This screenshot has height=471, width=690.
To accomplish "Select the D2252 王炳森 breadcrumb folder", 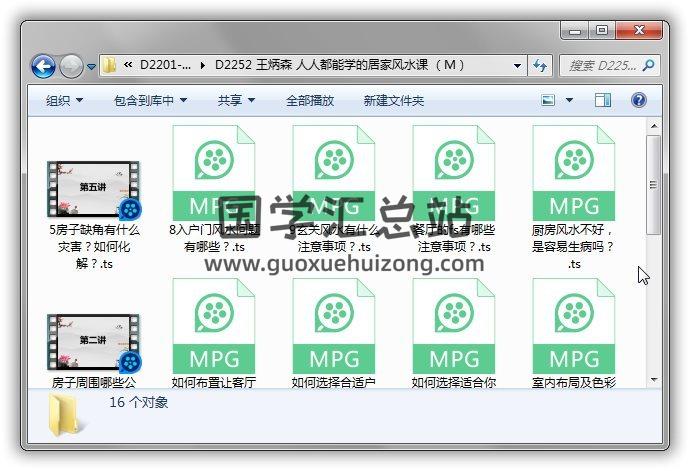I will (x=339, y=65).
